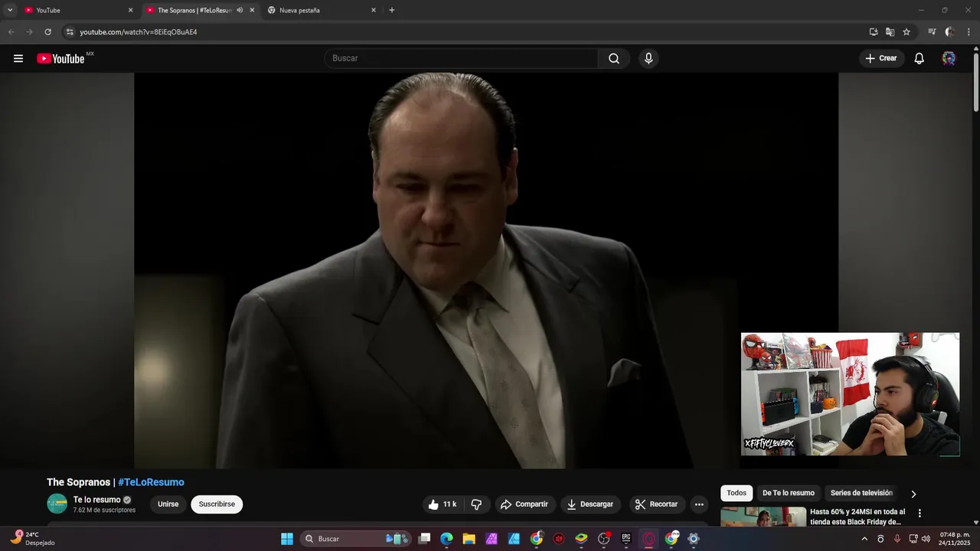Open volume control in system tray
Screen dimensions: 980x551
pos(926,539)
